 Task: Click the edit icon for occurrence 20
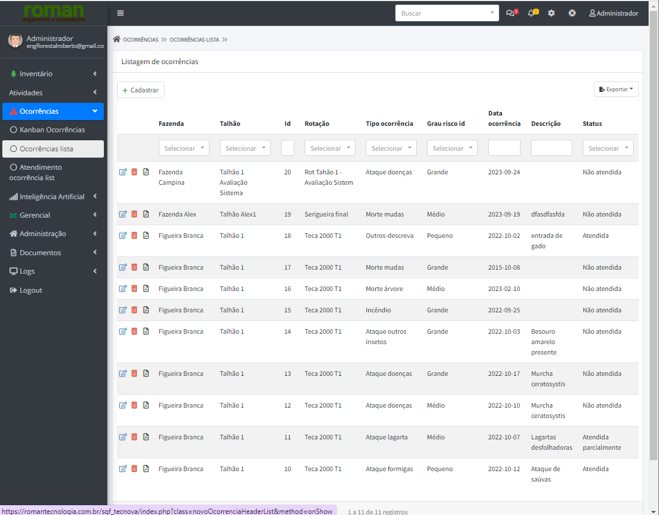[x=123, y=172]
